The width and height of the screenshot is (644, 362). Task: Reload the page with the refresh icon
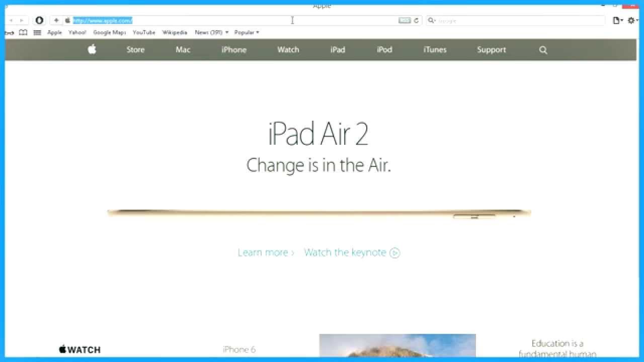click(416, 21)
